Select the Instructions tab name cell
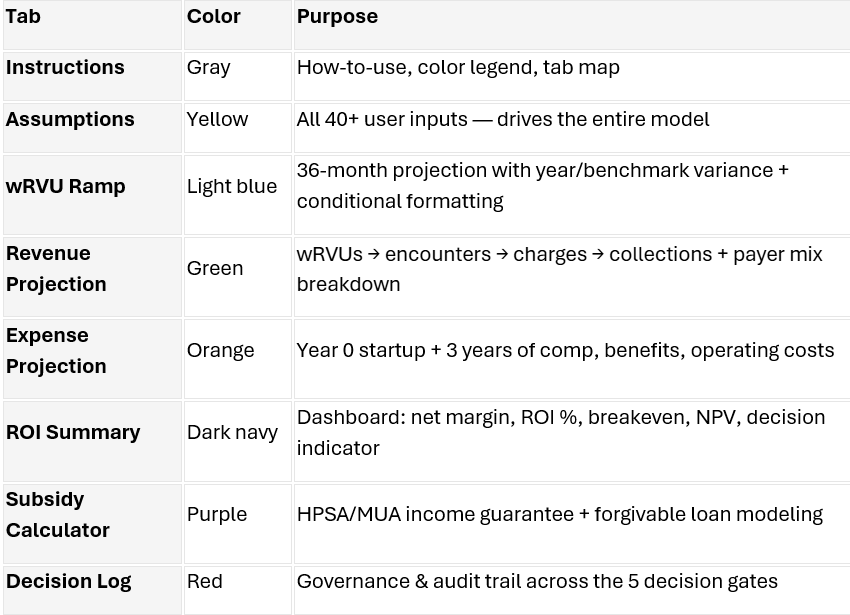This screenshot has height=615, width=850. pyautogui.click(x=92, y=76)
